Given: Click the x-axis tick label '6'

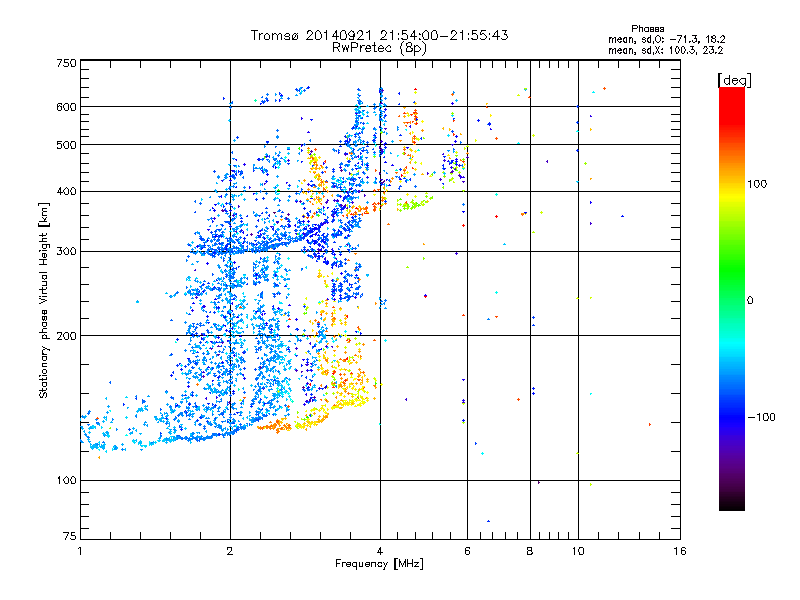Looking at the screenshot, I should pos(467,551).
